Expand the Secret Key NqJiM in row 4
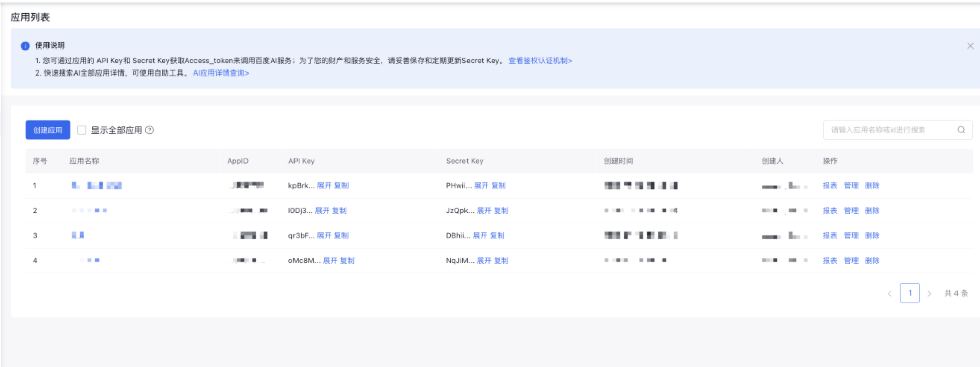This screenshot has height=367, width=980. [x=483, y=261]
